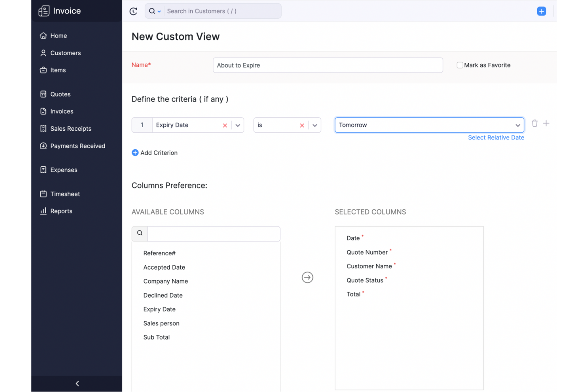Clear Expiry Date field with red X

click(225, 125)
